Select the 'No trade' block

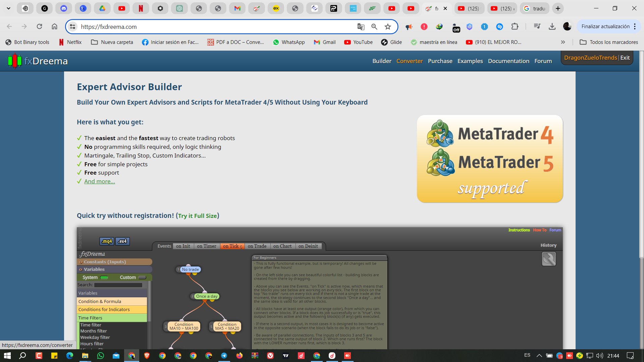(x=190, y=269)
